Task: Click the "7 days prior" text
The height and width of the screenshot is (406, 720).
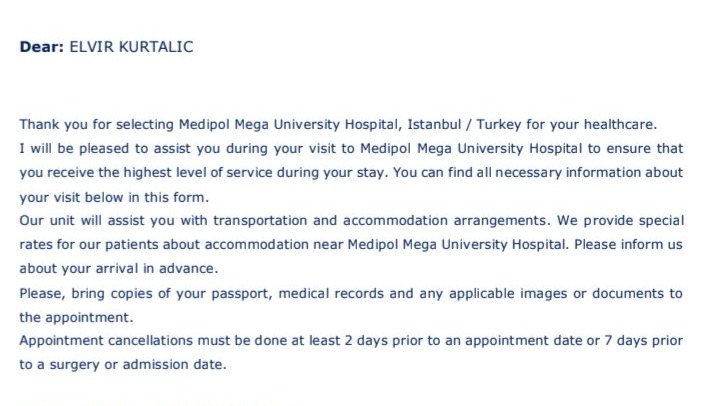Action: [x=644, y=341]
